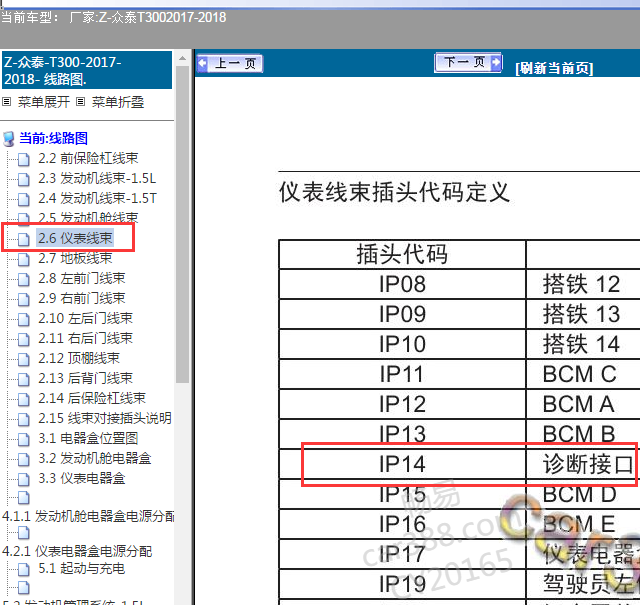The height and width of the screenshot is (605, 640).
Task: Click table cell IP08
Action: (x=402, y=284)
